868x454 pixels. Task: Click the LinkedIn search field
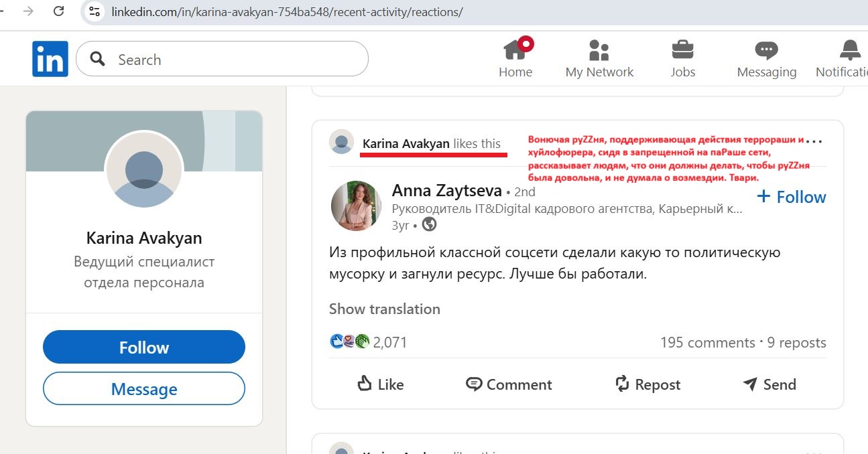(x=235, y=60)
